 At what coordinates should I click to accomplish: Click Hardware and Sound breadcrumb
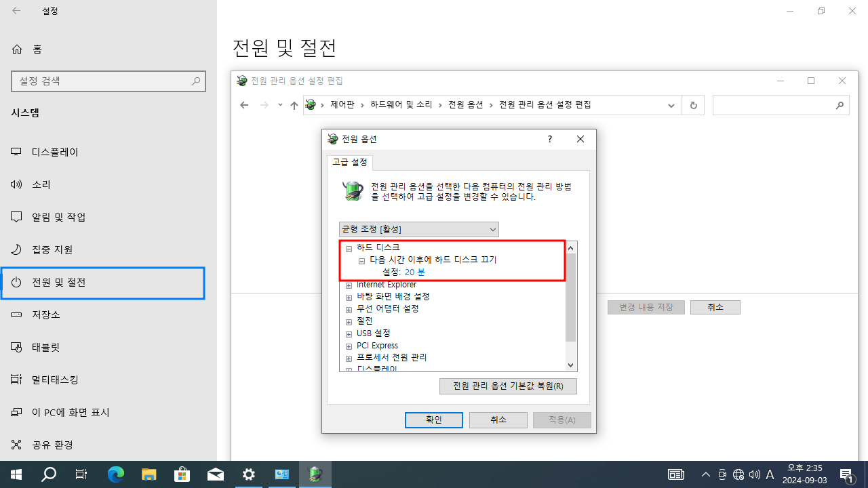pyautogui.click(x=401, y=105)
